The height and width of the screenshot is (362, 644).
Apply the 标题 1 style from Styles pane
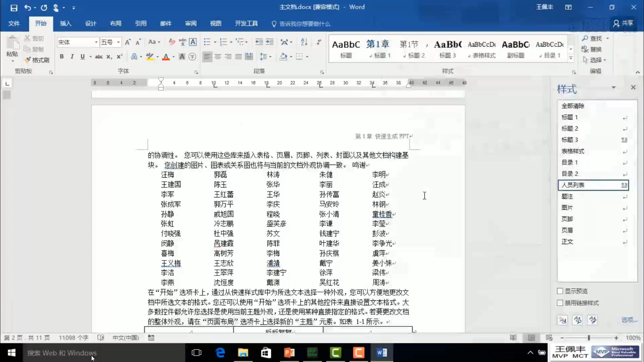coord(593,117)
